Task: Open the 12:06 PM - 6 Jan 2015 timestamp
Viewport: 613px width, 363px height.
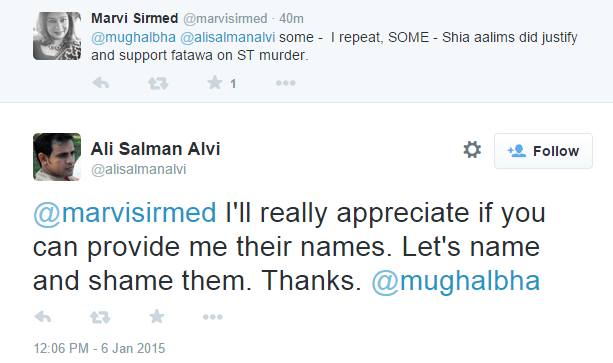Action: pos(99,348)
